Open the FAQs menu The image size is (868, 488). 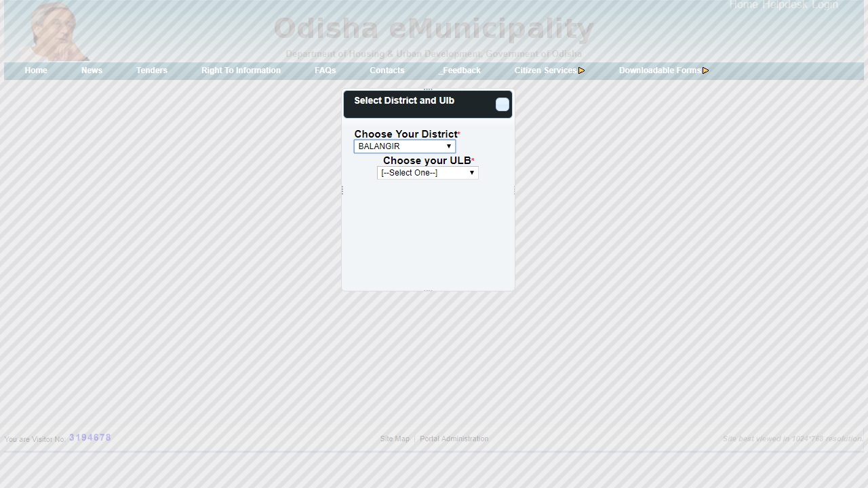(x=325, y=70)
